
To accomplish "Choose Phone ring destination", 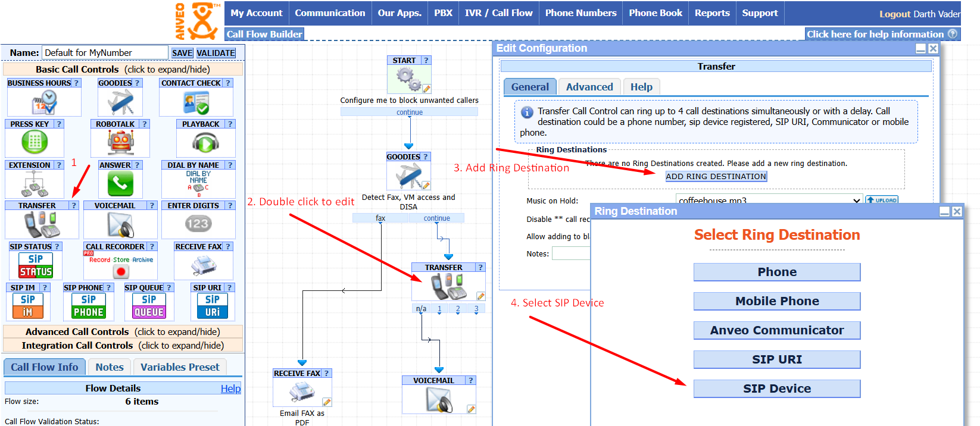I will [777, 272].
